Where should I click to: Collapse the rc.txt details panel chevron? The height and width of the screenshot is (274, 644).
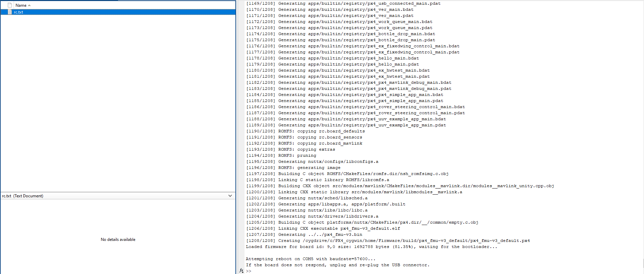click(230, 196)
